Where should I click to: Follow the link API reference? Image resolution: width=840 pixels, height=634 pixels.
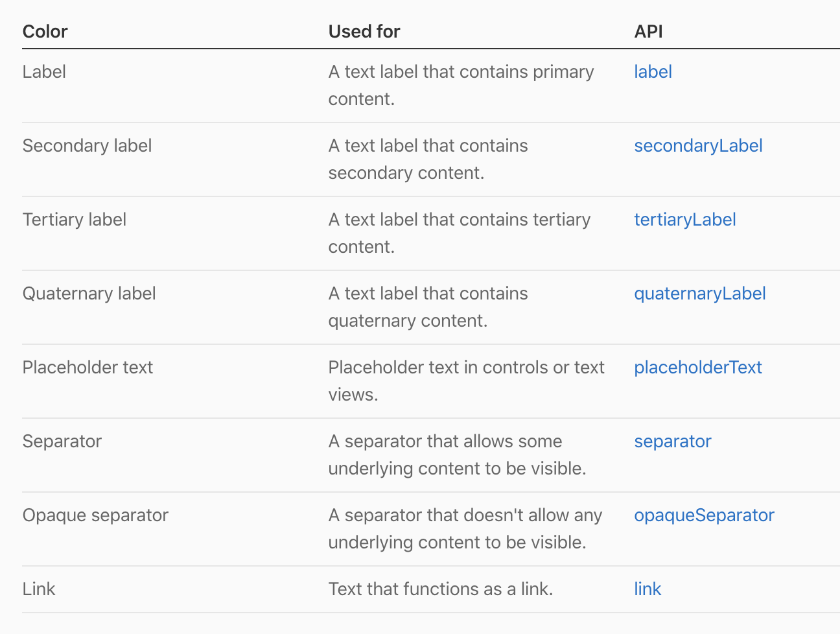[x=647, y=589]
